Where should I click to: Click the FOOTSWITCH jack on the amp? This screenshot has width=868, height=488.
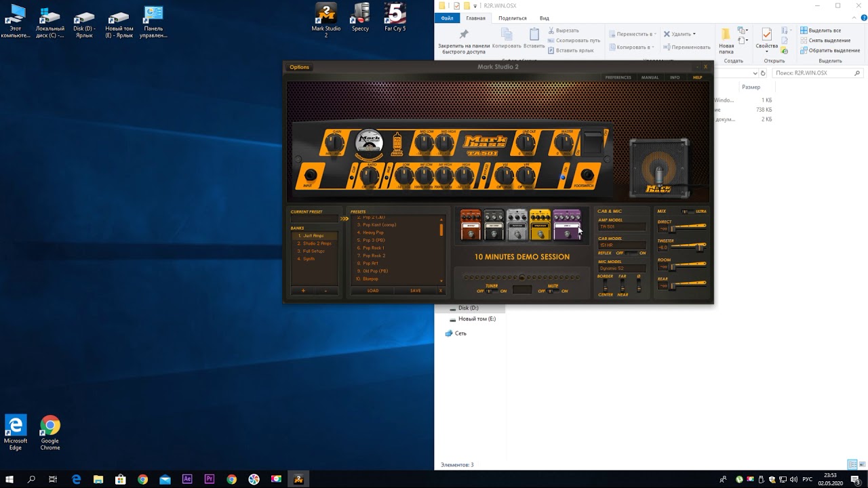587,174
